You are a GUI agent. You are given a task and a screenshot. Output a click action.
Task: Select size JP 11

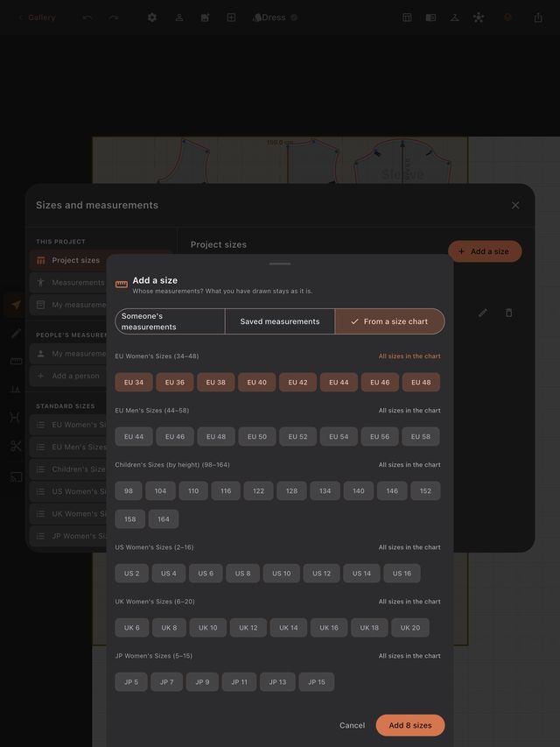(x=239, y=681)
